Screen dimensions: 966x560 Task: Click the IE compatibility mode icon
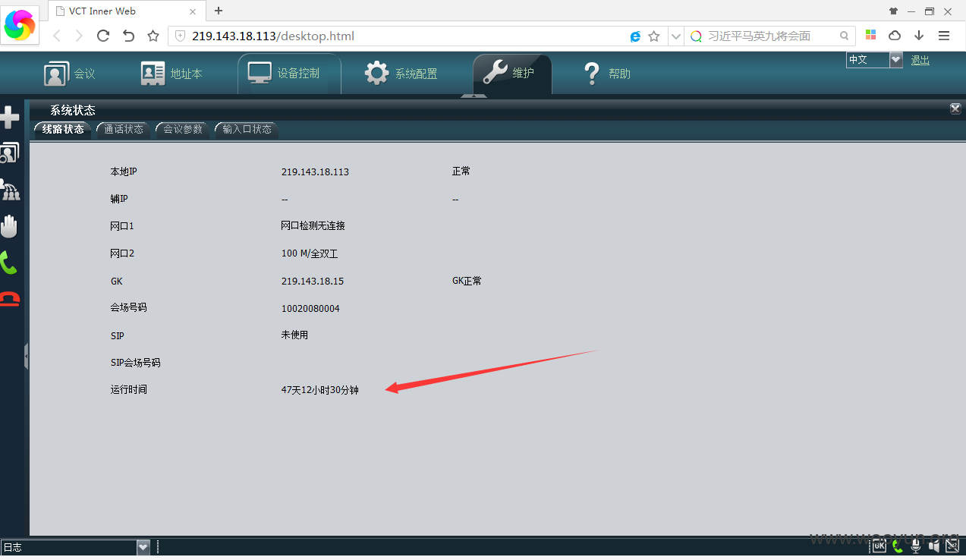coord(636,36)
